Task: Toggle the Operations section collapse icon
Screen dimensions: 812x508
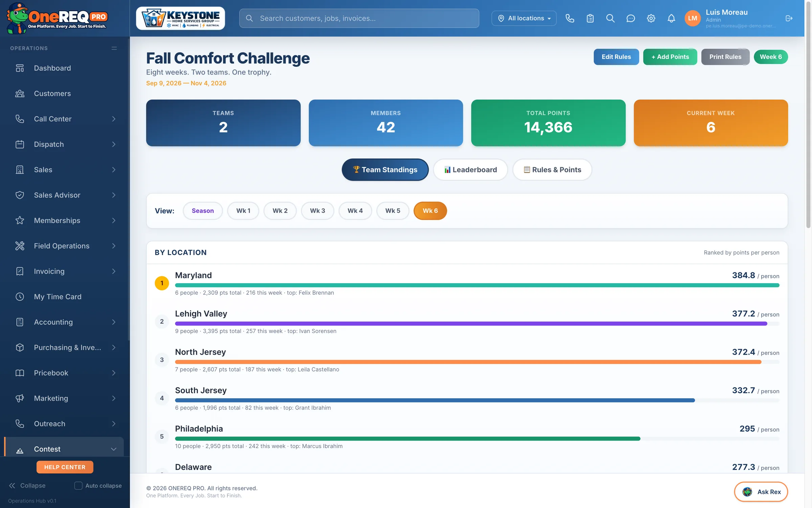Action: (114, 48)
